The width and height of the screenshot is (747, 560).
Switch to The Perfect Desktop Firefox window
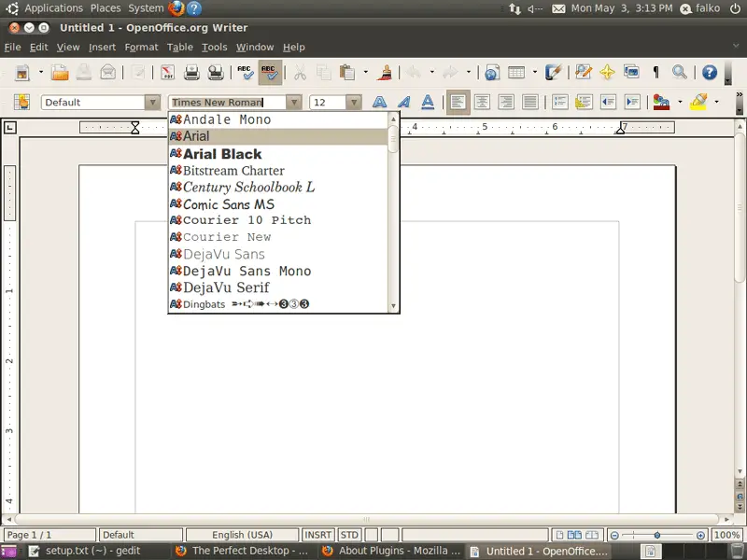click(x=243, y=551)
